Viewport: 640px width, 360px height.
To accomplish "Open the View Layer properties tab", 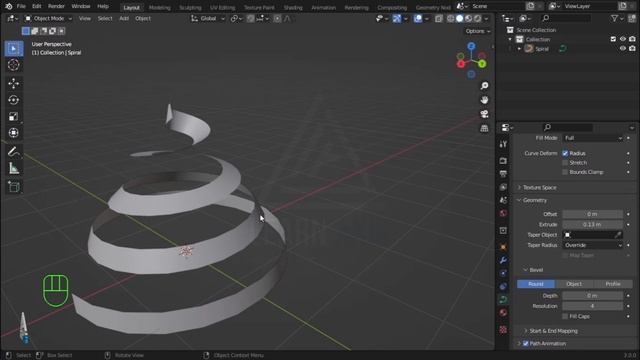I will coord(503,187).
